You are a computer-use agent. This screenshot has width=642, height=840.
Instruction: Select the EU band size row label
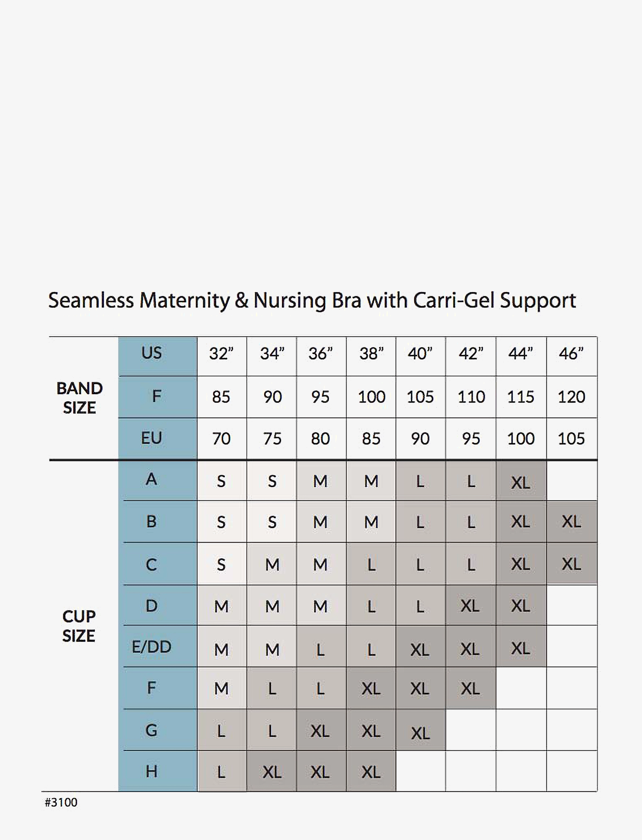(x=158, y=438)
